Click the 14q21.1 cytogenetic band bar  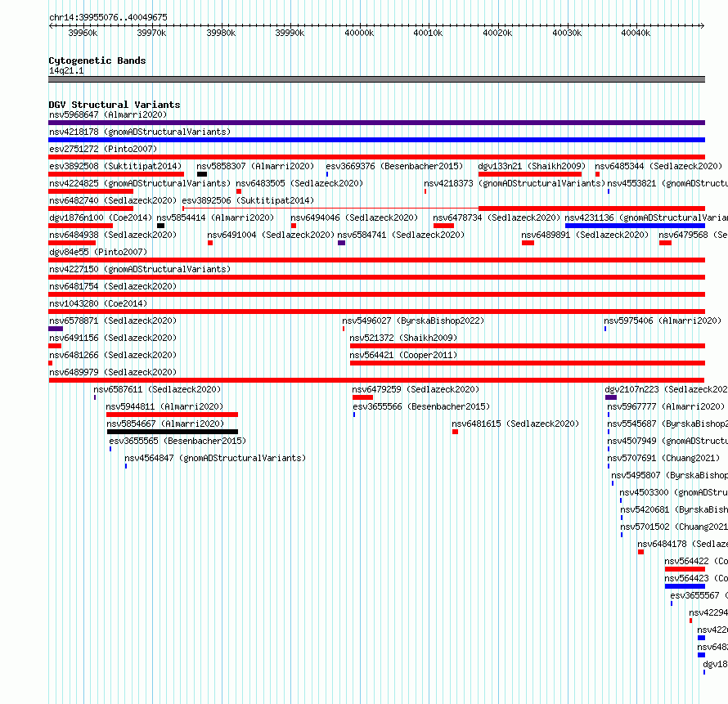click(x=376, y=79)
